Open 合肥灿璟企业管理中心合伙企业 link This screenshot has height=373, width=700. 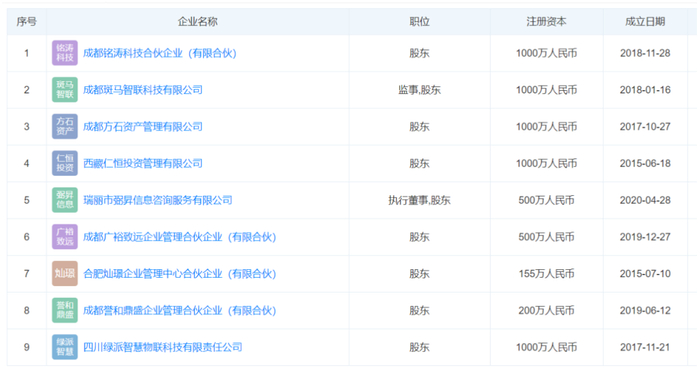180,274
